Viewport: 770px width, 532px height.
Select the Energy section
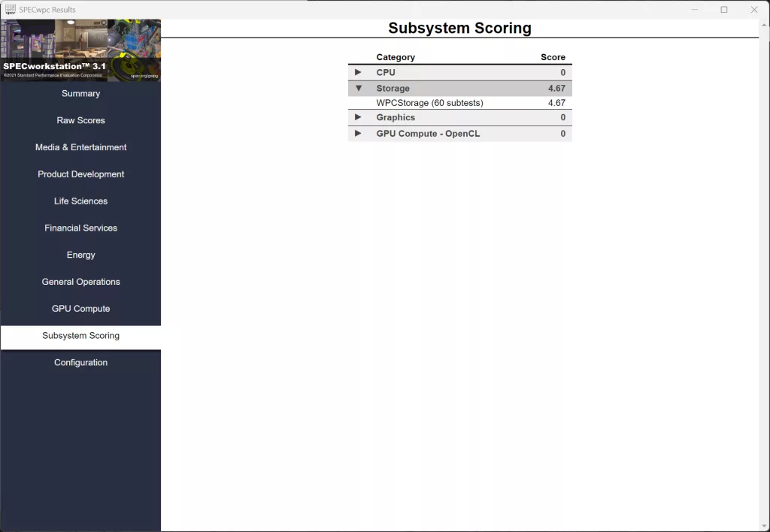pyautogui.click(x=80, y=255)
